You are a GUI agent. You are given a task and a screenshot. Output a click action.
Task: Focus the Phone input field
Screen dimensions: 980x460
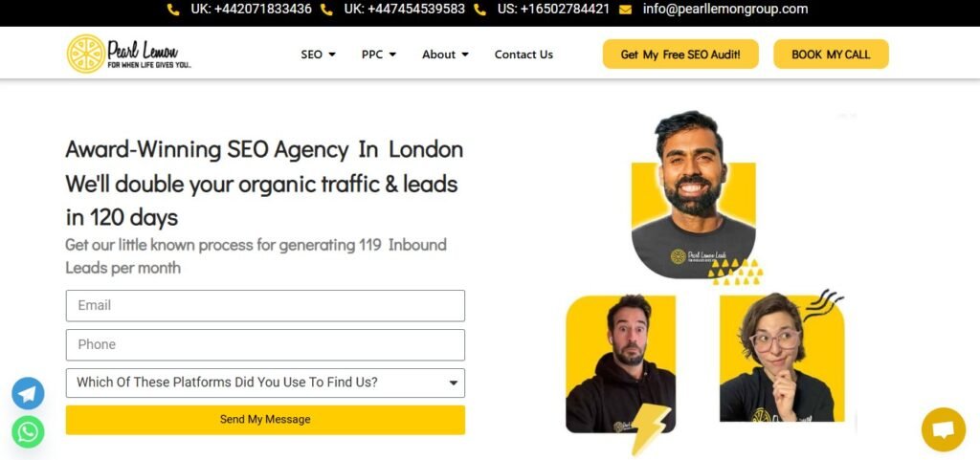[265, 344]
